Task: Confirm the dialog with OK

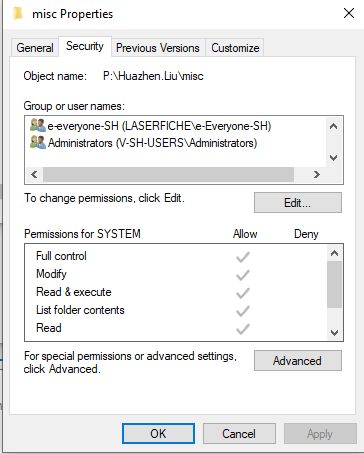Action: (158, 434)
